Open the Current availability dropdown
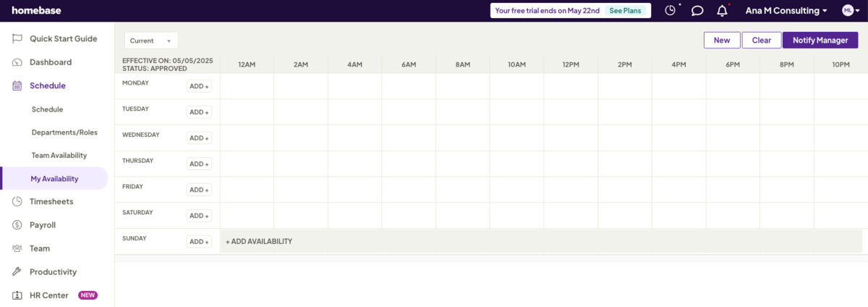 151,41
